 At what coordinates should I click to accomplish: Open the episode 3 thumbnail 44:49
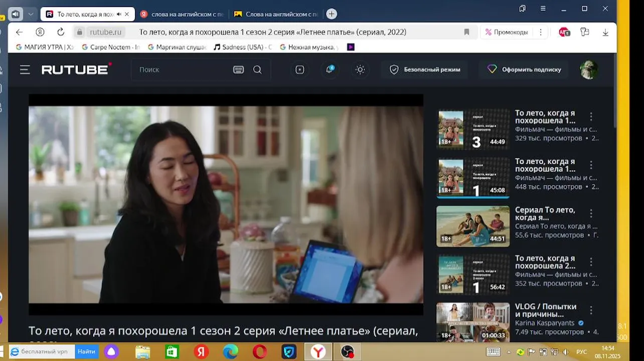[473, 129]
